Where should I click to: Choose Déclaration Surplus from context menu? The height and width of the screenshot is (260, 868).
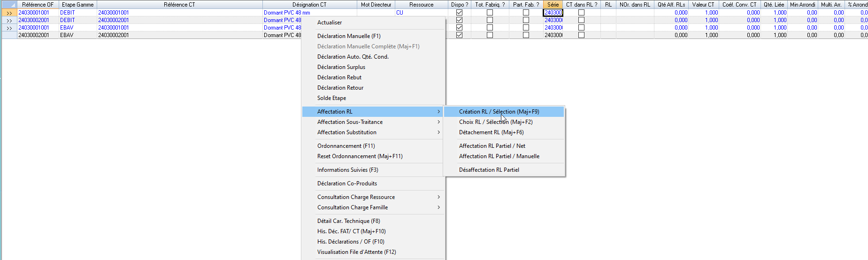[x=341, y=67]
